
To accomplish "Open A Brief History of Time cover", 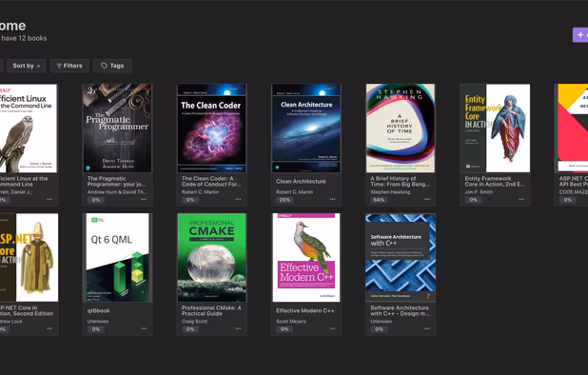I will tap(401, 128).
